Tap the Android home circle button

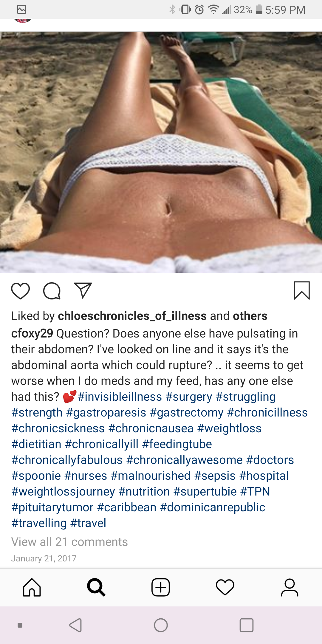pyautogui.click(x=161, y=625)
